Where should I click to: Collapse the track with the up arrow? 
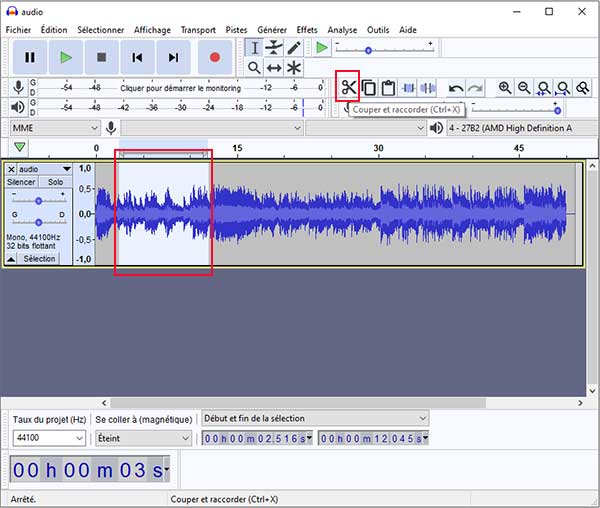(x=11, y=259)
